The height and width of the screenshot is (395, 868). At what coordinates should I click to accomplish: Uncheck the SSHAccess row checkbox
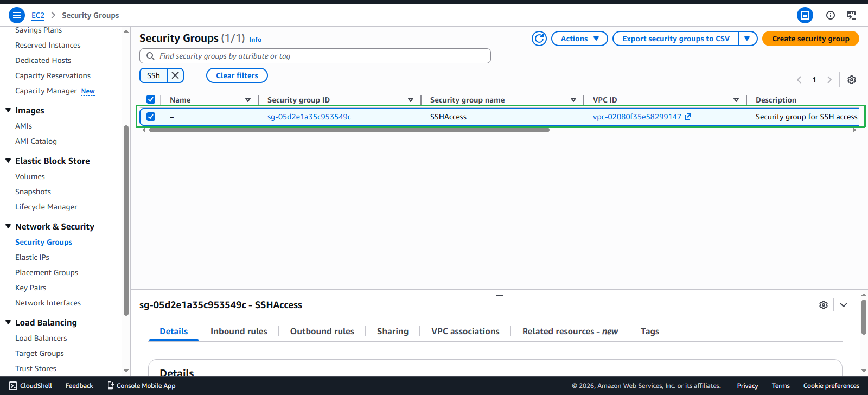151,117
